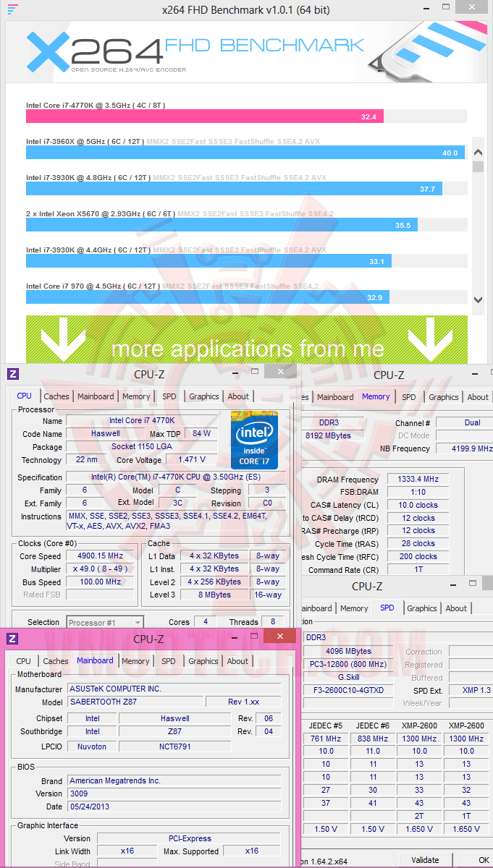Select the Mainboard tab in top CPU-Z window
493x868 pixels.
tap(96, 396)
